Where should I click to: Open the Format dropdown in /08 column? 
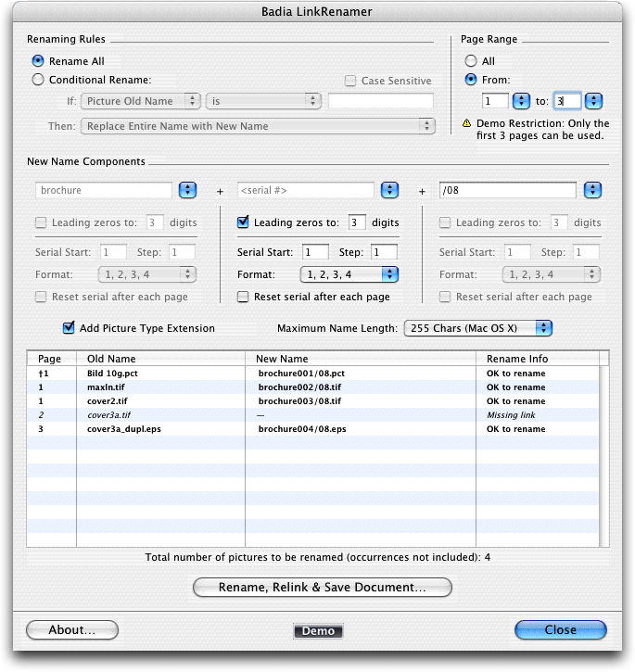552,274
